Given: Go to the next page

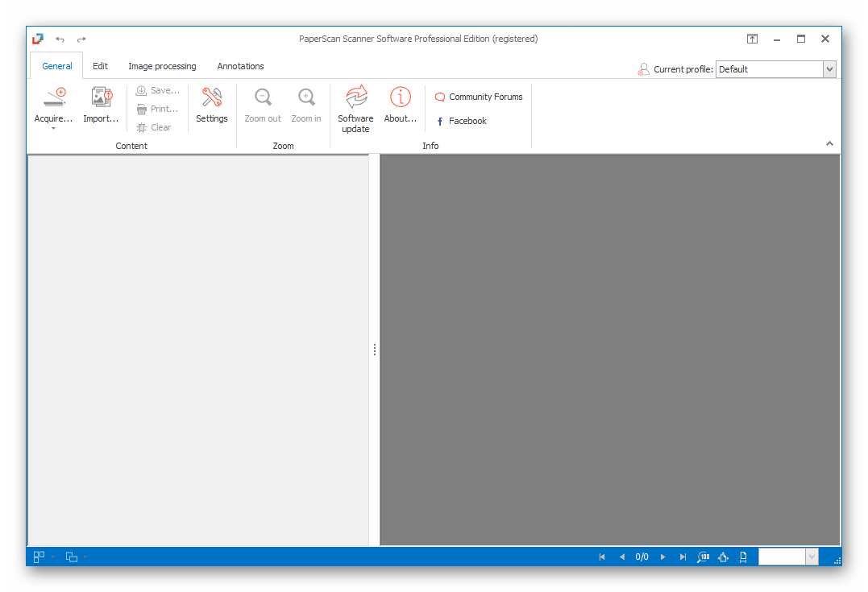Looking at the screenshot, I should point(662,557).
